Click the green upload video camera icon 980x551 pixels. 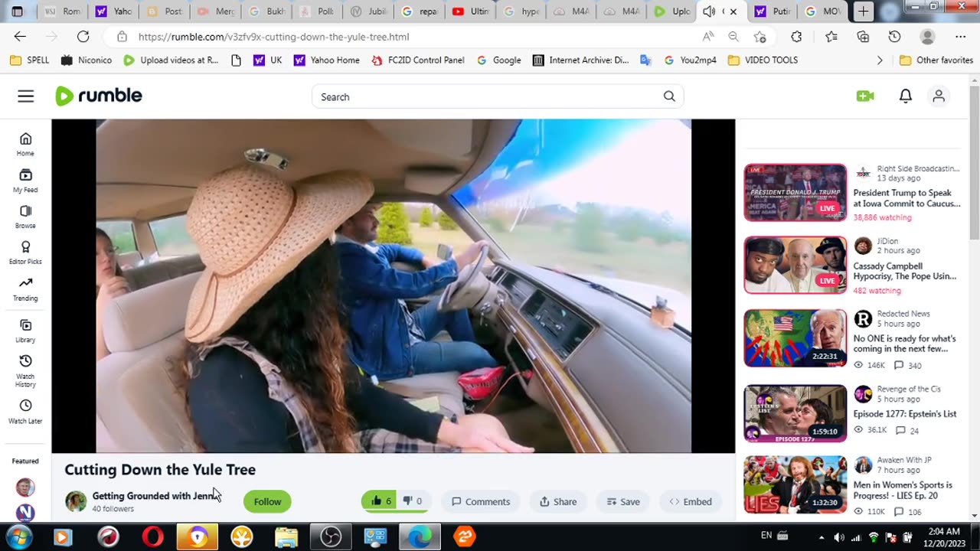click(865, 96)
